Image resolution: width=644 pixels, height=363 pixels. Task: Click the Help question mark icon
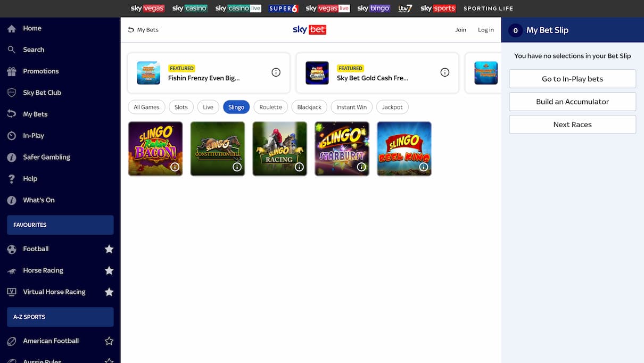[x=12, y=179]
